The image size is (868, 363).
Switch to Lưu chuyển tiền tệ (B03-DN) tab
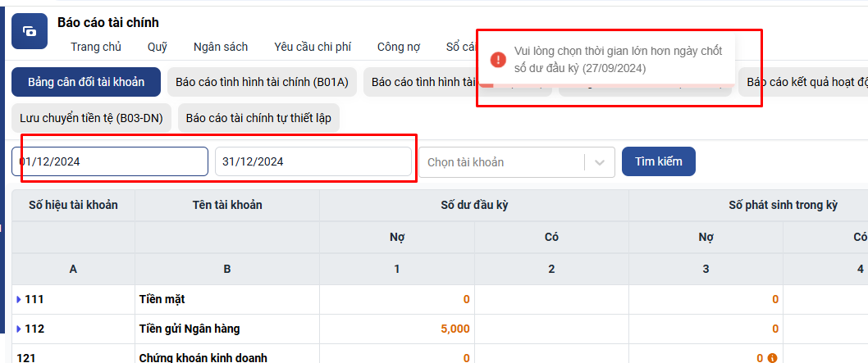(x=91, y=118)
